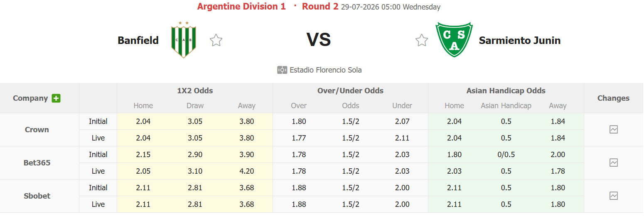The width and height of the screenshot is (644, 216).
Task: Click Bet365 live away odds 4.20
Action: click(x=246, y=171)
